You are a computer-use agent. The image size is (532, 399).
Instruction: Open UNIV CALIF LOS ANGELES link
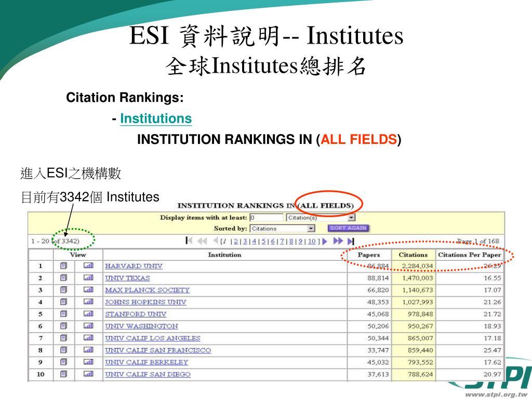[153, 338]
